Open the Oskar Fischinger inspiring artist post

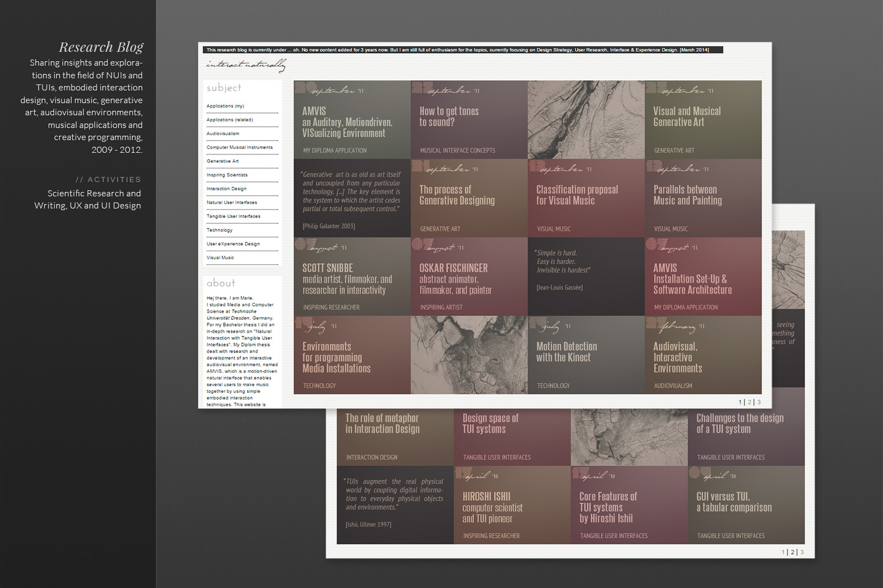point(469,276)
